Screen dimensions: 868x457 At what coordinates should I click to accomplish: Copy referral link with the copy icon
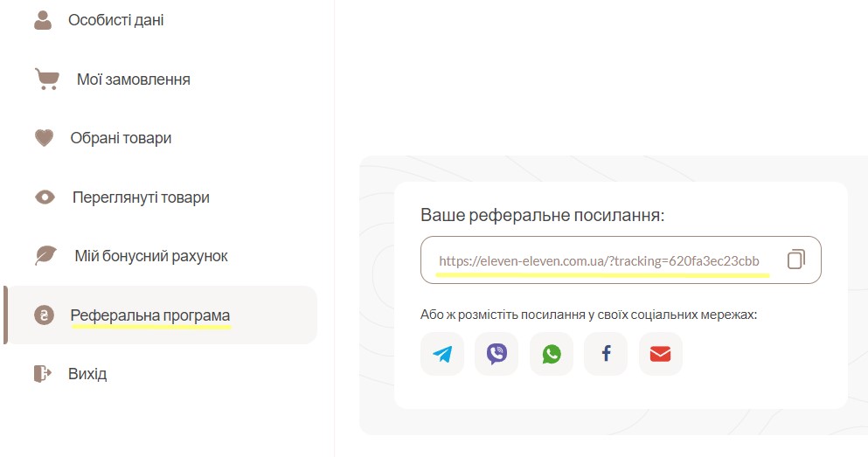tap(796, 260)
